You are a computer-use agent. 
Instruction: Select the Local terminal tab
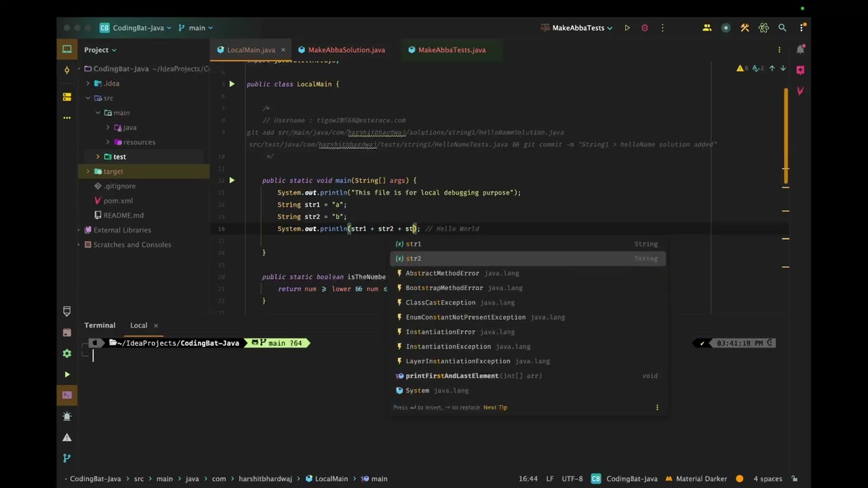[138, 325]
